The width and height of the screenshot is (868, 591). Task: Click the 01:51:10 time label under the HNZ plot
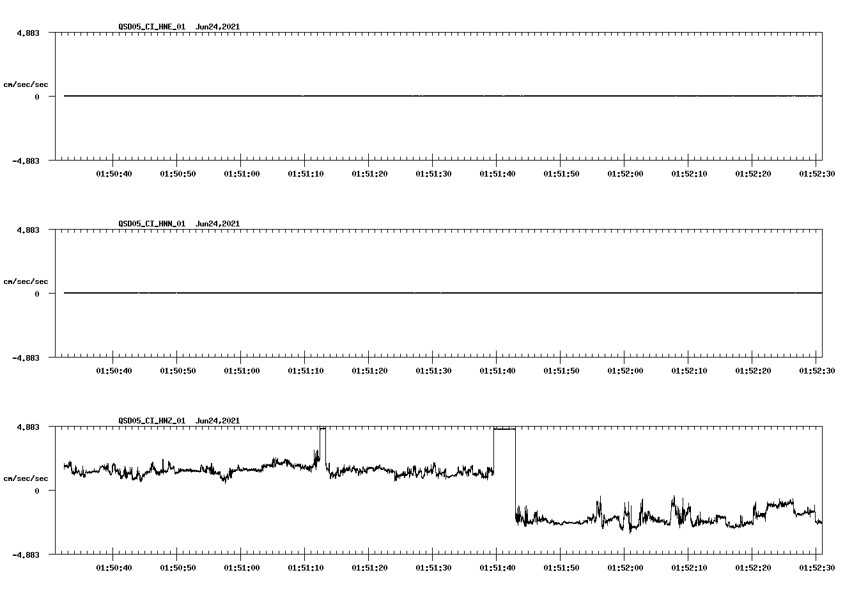(x=306, y=567)
